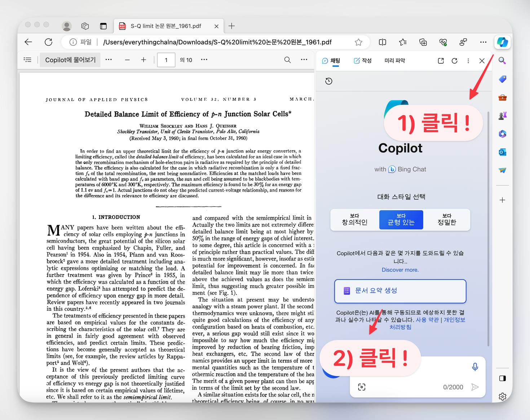Open the Tools briefcase in the sidebar

pyautogui.click(x=502, y=97)
